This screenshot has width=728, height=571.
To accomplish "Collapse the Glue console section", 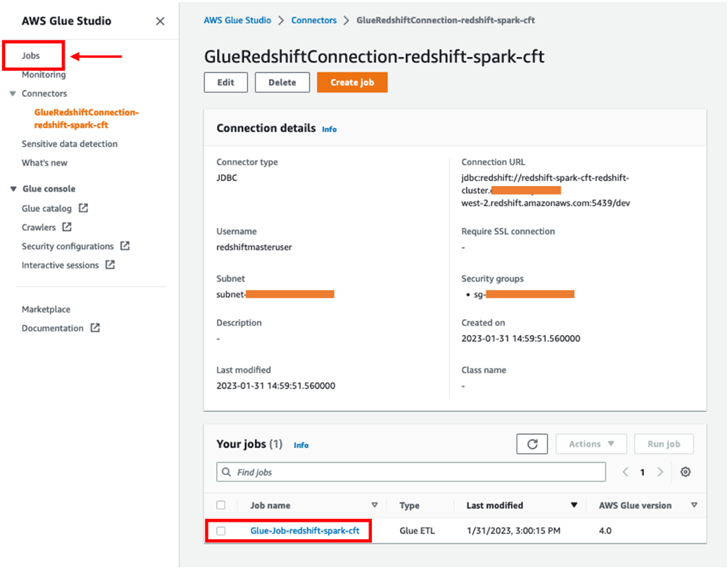I will coord(14,189).
